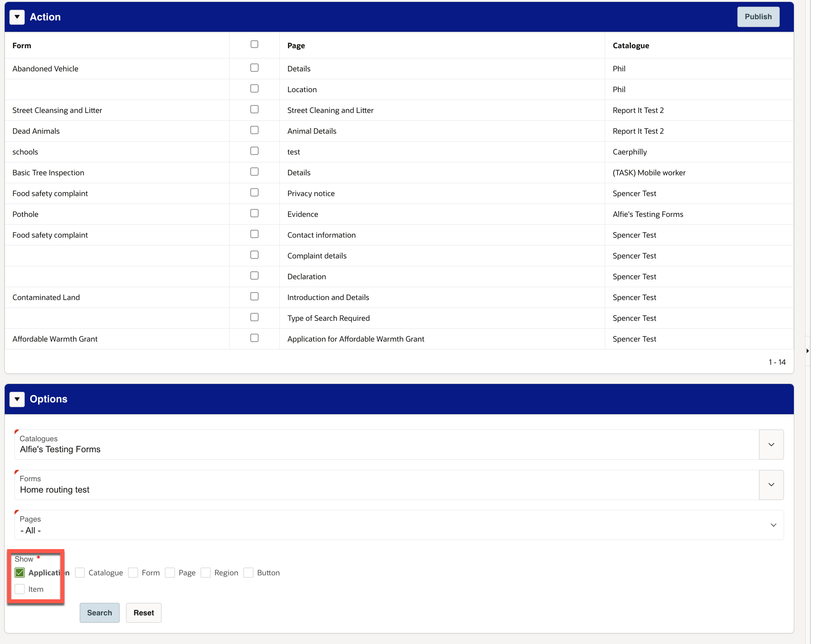817x644 pixels.
Task: Click the Catalogue column header
Action: 631,45
